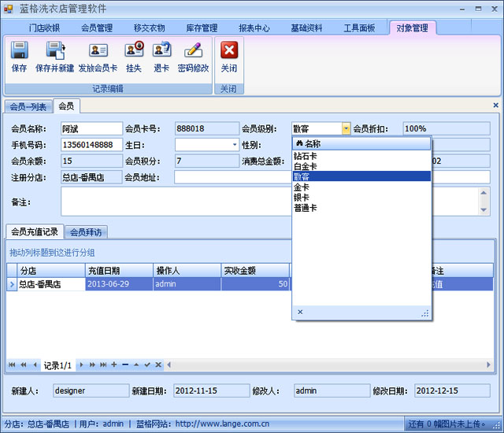Go to first record in navigator
The width and height of the screenshot is (504, 433).
pos(12,365)
